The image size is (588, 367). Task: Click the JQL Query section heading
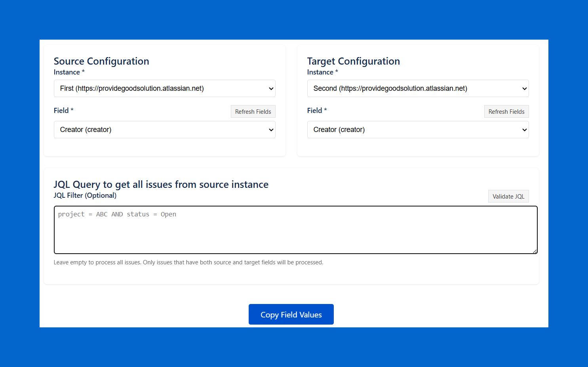(161, 184)
